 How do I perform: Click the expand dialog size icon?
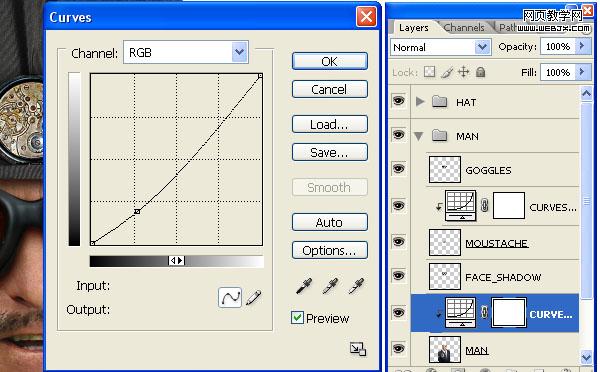coord(358,349)
